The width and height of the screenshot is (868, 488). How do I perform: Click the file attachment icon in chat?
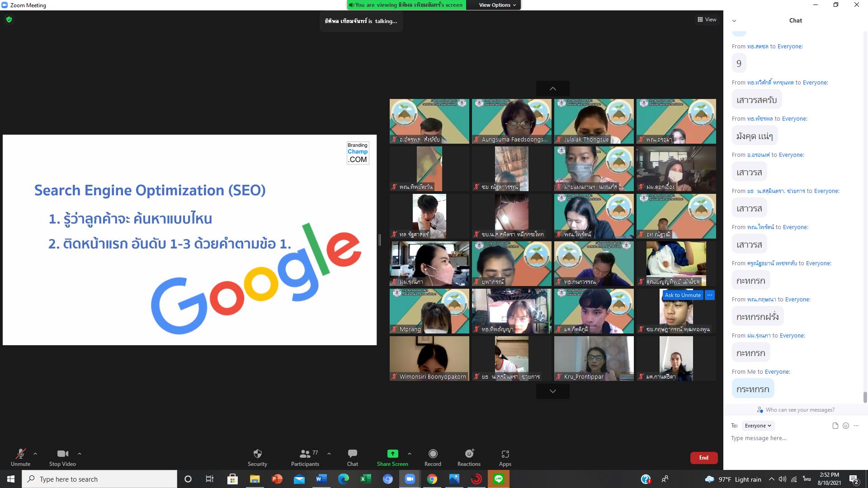(835, 426)
